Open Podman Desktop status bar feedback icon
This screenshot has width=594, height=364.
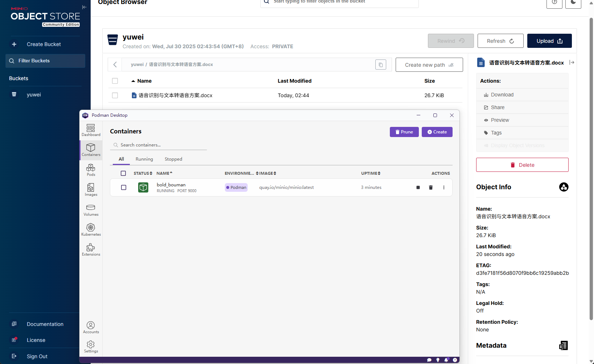click(x=429, y=360)
